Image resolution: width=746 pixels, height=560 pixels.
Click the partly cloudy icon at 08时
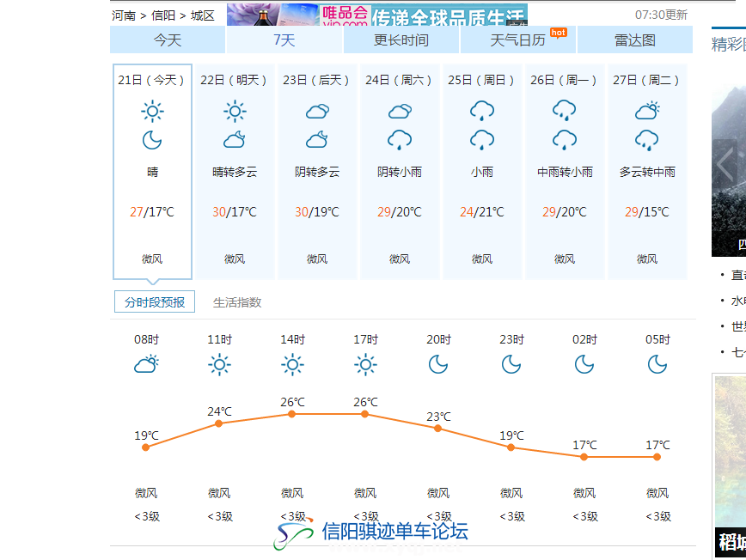[146, 364]
